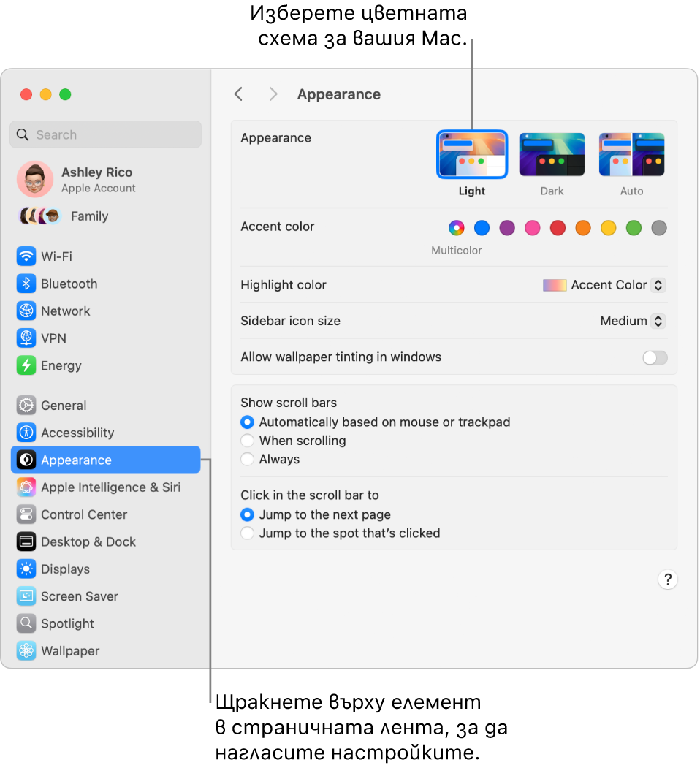Open Accessibility settings label
The width and height of the screenshot is (700, 768).
coord(77,433)
